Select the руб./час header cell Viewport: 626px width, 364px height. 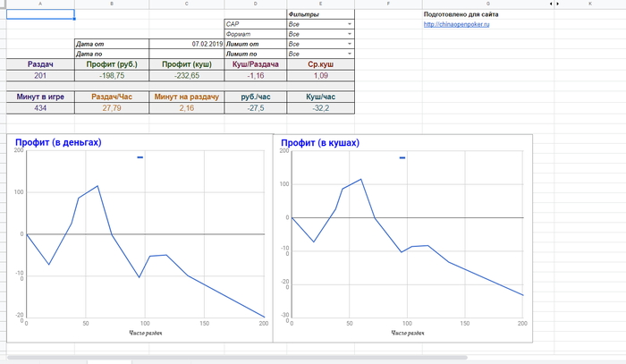pyautogui.click(x=256, y=97)
